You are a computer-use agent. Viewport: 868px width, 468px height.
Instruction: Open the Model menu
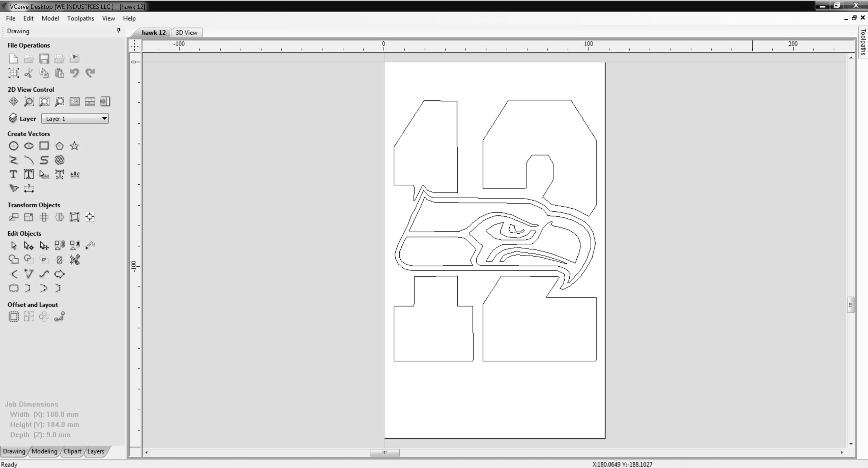coord(50,18)
